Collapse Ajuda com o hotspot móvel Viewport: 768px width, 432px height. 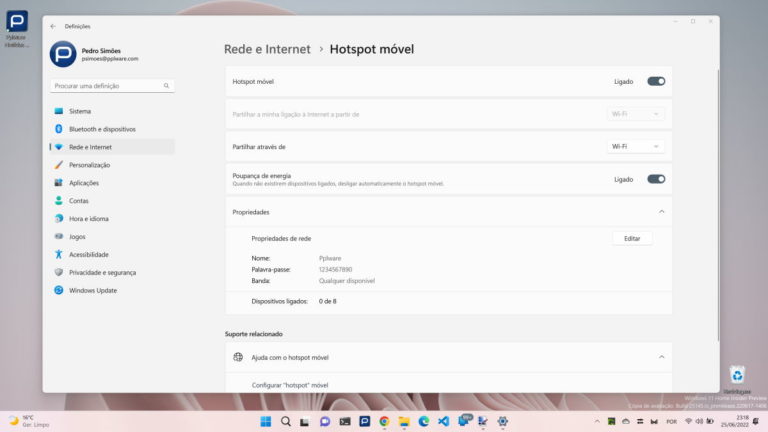(x=661, y=357)
